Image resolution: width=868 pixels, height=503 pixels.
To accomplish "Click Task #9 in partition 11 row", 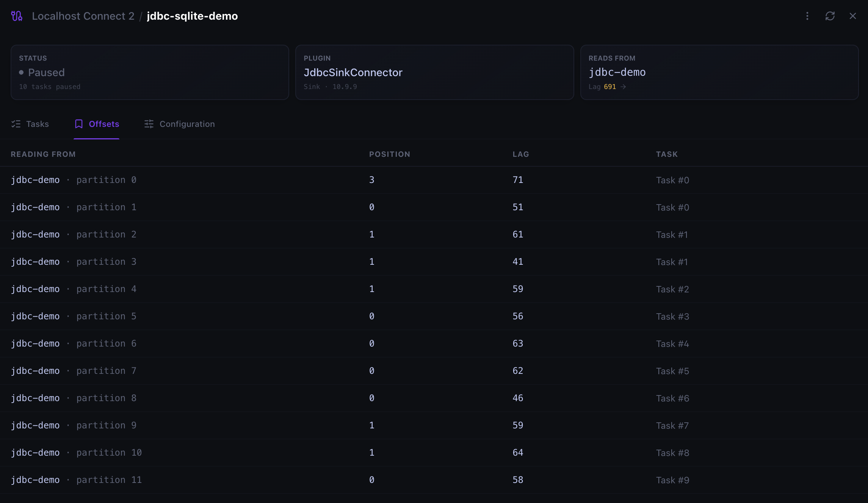I will (x=672, y=480).
